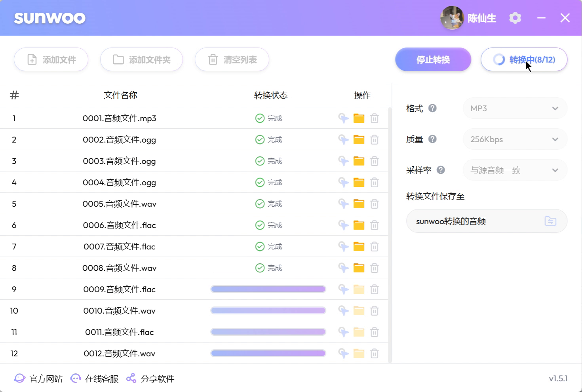The width and height of the screenshot is (582, 392).
Task: Click the 转换中(8/12) progress button
Action: 524,59
